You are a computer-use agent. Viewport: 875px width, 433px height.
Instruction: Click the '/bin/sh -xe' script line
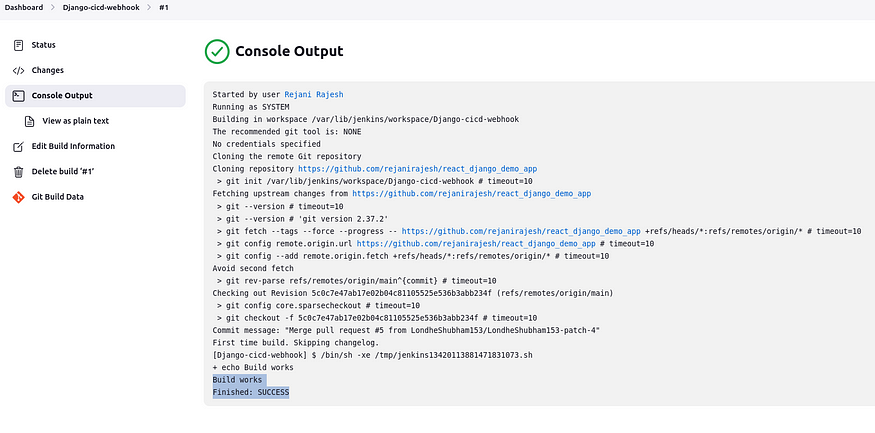pos(372,355)
